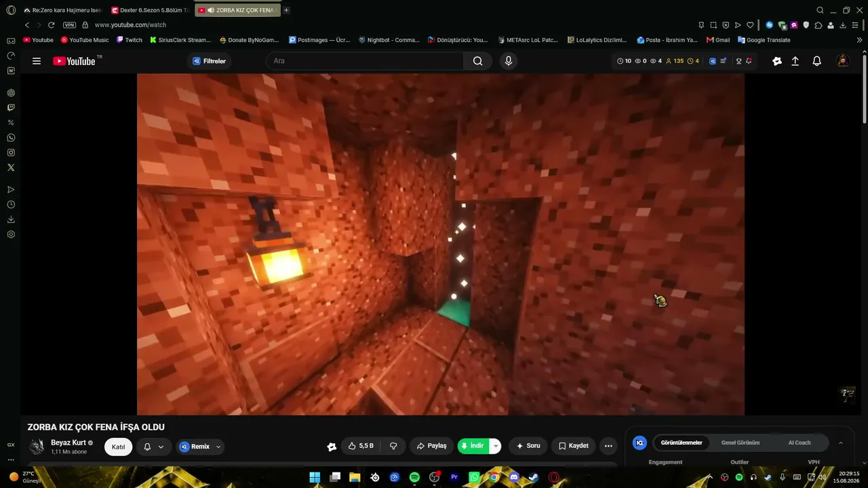Show more bookmarks with the double chevron
The width and height of the screenshot is (868, 488).
[x=860, y=40]
